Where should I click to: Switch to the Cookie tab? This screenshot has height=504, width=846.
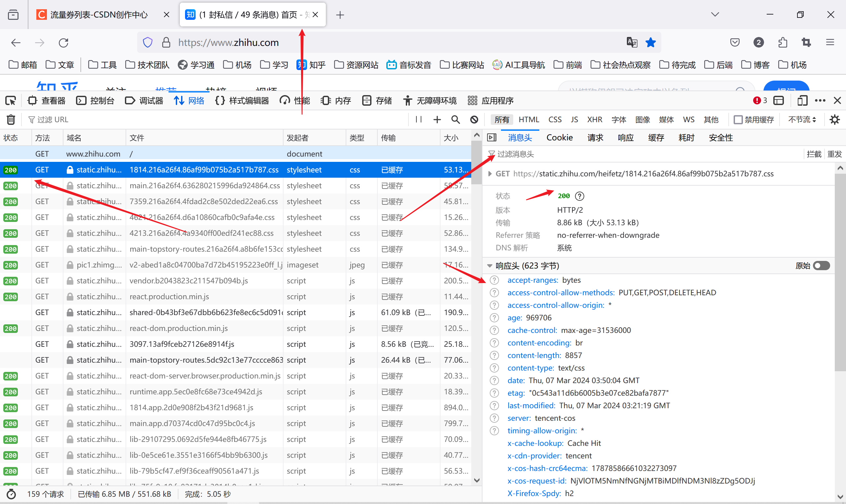point(559,137)
